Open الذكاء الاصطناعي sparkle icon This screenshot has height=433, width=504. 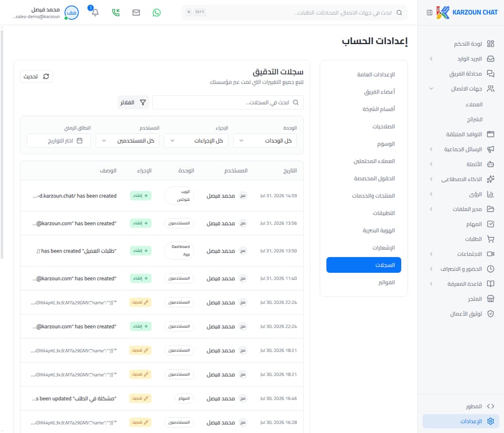(490, 179)
